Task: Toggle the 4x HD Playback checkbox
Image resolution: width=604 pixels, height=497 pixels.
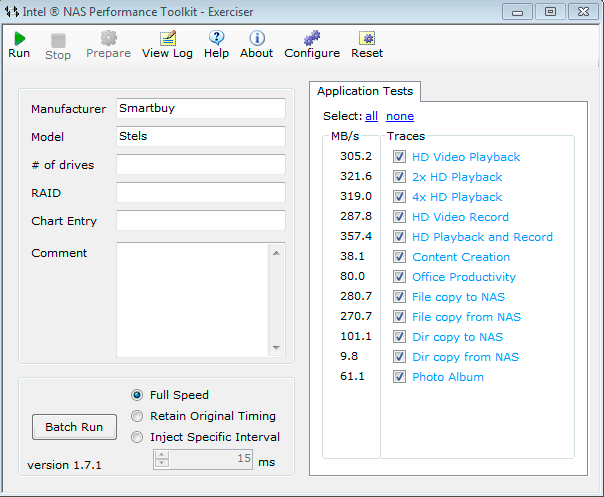Action: [x=399, y=197]
